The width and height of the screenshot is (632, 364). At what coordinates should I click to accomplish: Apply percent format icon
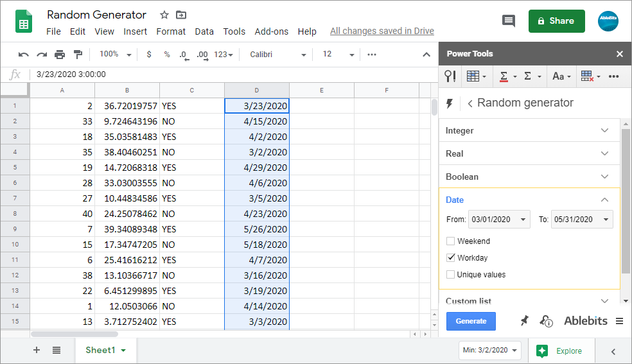(167, 55)
